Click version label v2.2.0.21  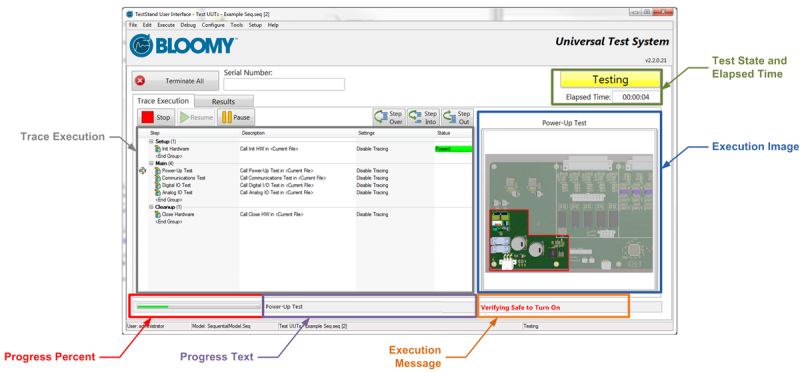656,60
